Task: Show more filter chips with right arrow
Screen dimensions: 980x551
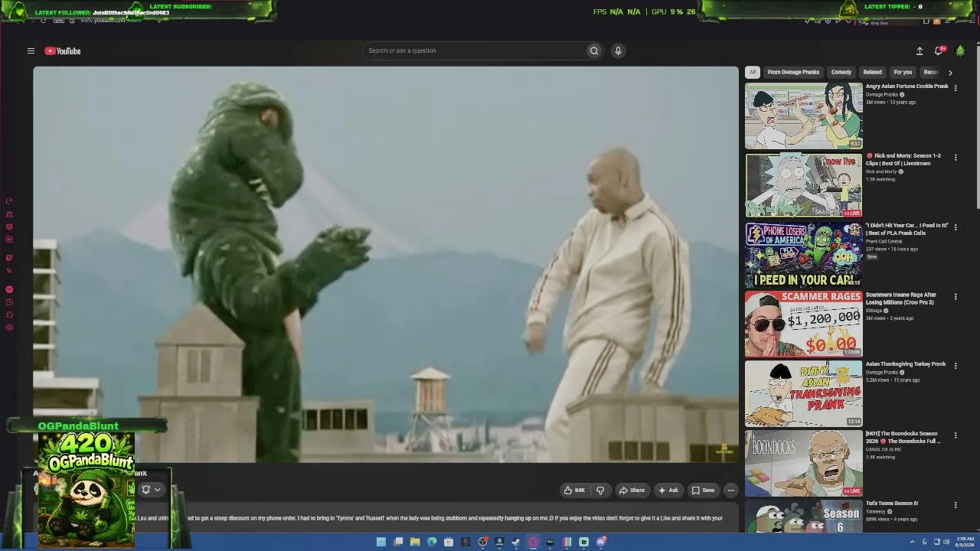Action: pos(950,72)
